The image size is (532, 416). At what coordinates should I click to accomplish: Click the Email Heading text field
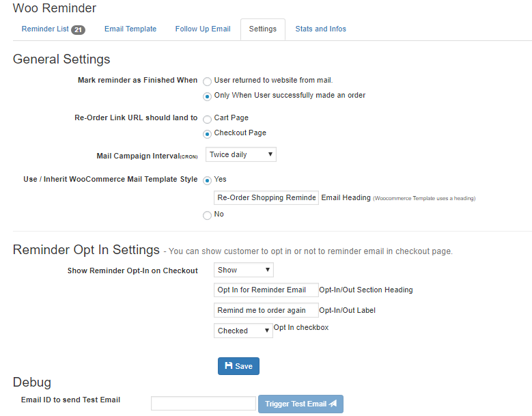click(x=266, y=198)
